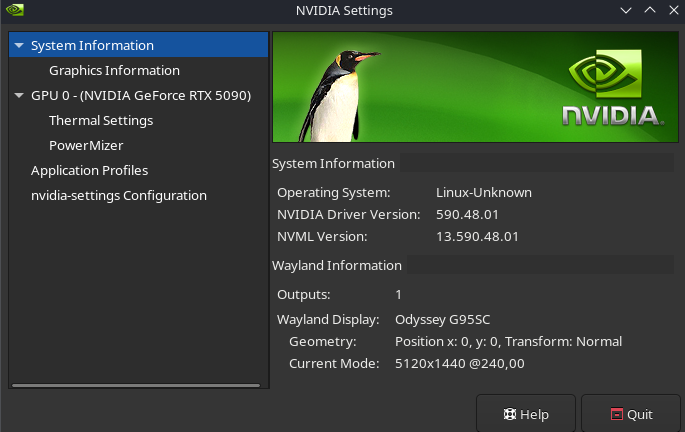This screenshot has height=432, width=685.
Task: Click the Wayland Information section header
Action: 336,266
